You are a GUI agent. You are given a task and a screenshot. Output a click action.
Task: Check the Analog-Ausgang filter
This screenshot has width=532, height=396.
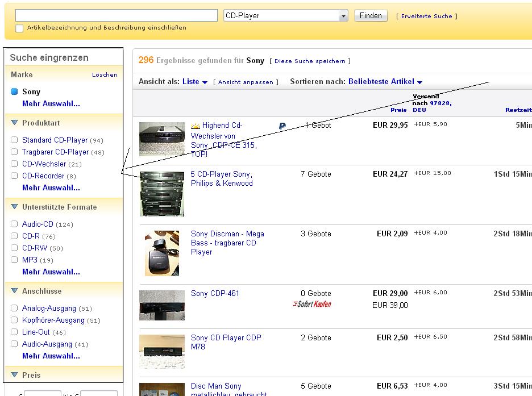[x=14, y=308]
